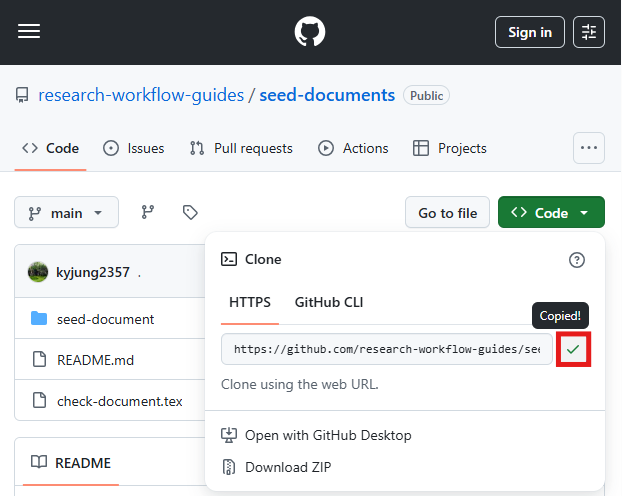The image size is (622, 496).
Task: Choose Open with GitHub Desktop
Action: point(316,435)
